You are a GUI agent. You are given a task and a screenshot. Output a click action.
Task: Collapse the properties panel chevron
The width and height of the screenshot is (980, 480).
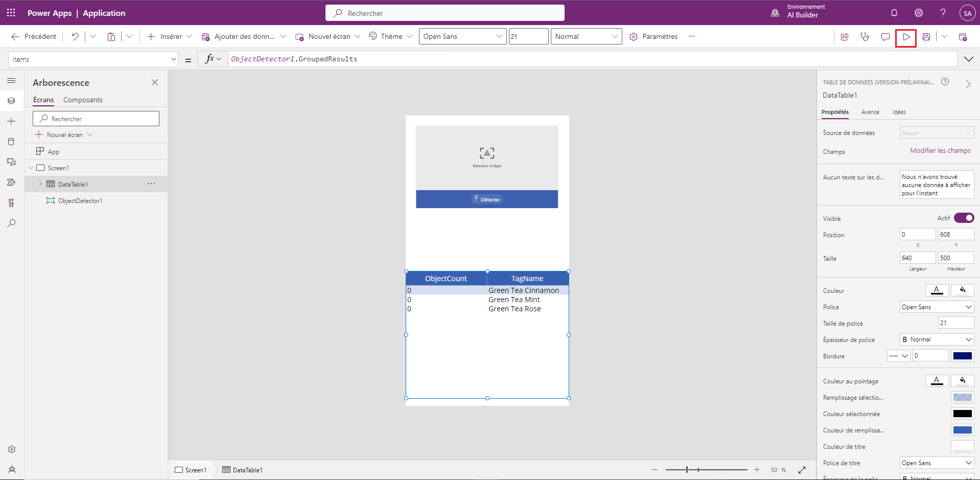point(968,84)
